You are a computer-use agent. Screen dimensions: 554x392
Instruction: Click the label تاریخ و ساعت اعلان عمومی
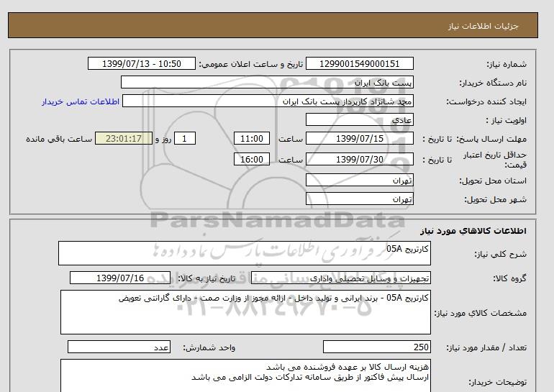[x=251, y=64]
